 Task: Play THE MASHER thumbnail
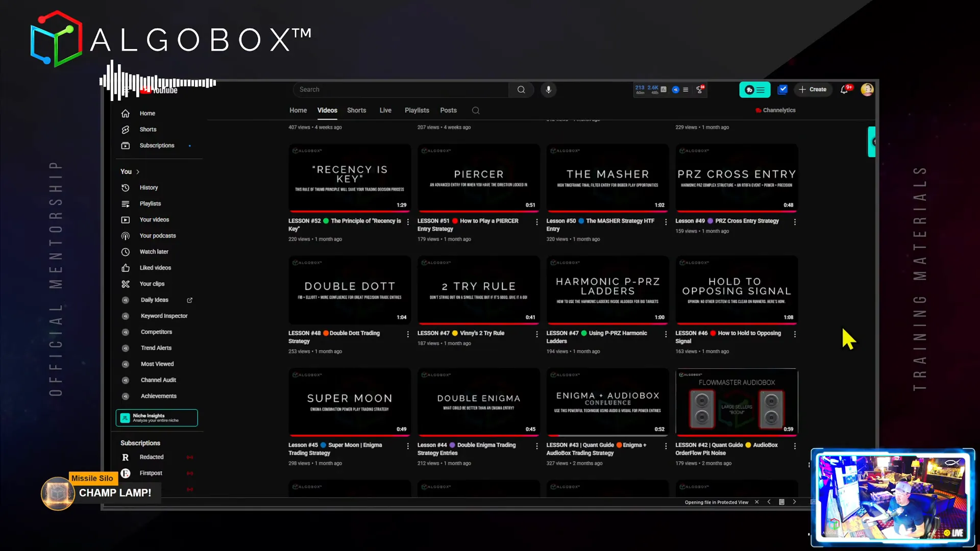pos(607,178)
